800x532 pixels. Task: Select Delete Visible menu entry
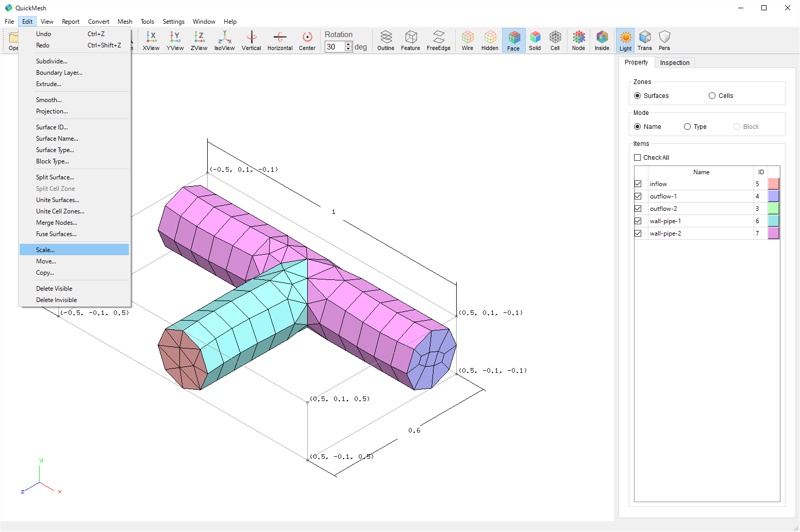pos(74,289)
